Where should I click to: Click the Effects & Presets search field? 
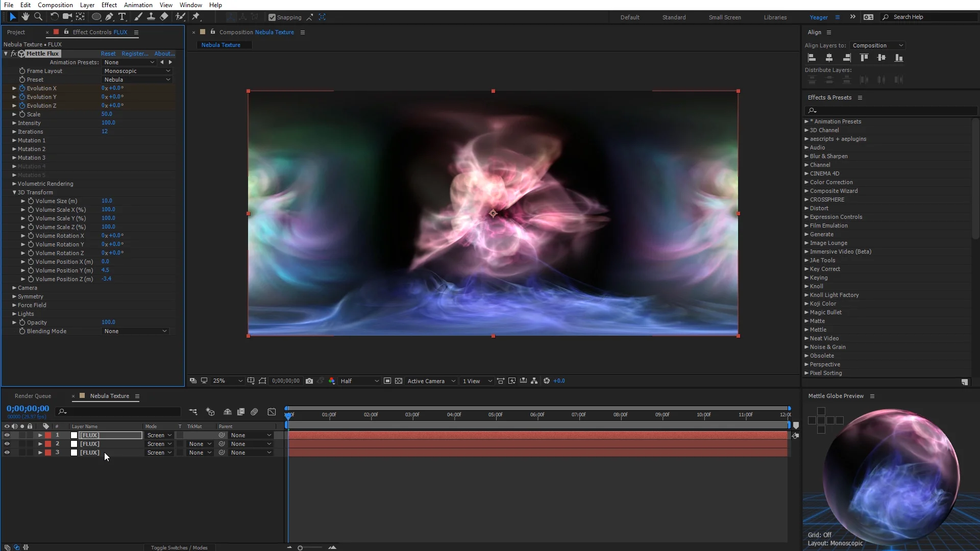pos(891,111)
